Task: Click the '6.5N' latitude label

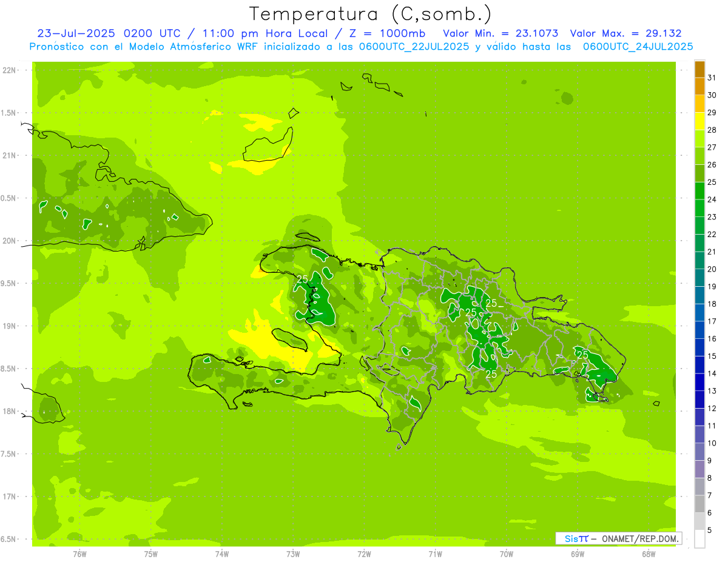Action: (x=8, y=539)
